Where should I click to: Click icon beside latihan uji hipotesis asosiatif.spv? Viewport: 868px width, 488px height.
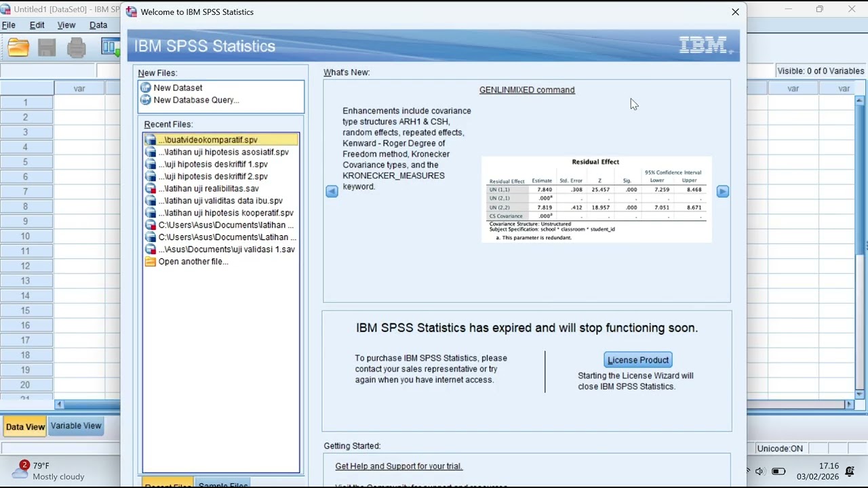[x=151, y=152]
